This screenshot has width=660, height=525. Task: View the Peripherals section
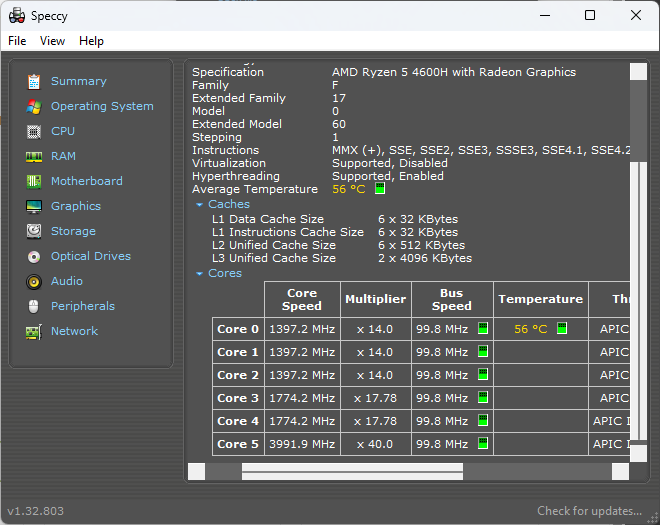coord(83,306)
